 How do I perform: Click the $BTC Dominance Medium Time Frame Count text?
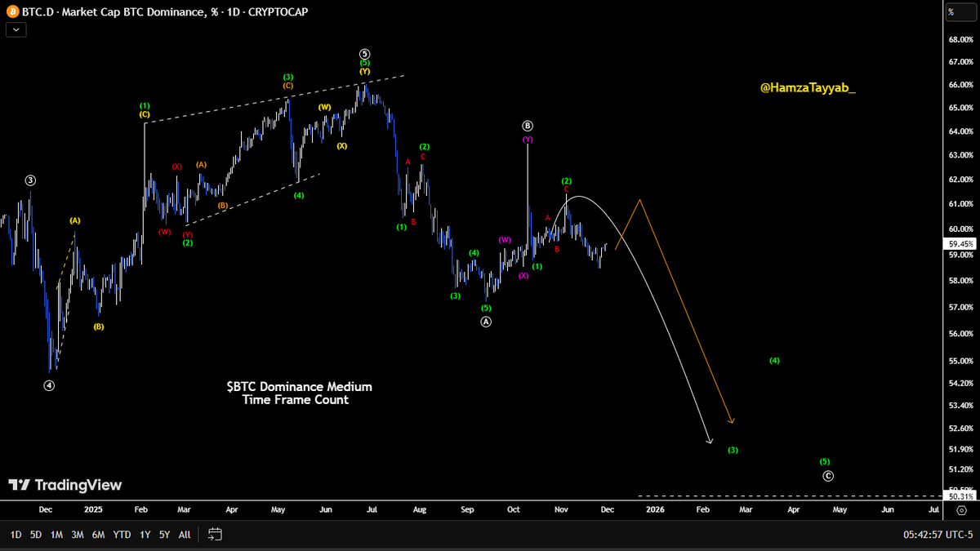click(x=299, y=393)
